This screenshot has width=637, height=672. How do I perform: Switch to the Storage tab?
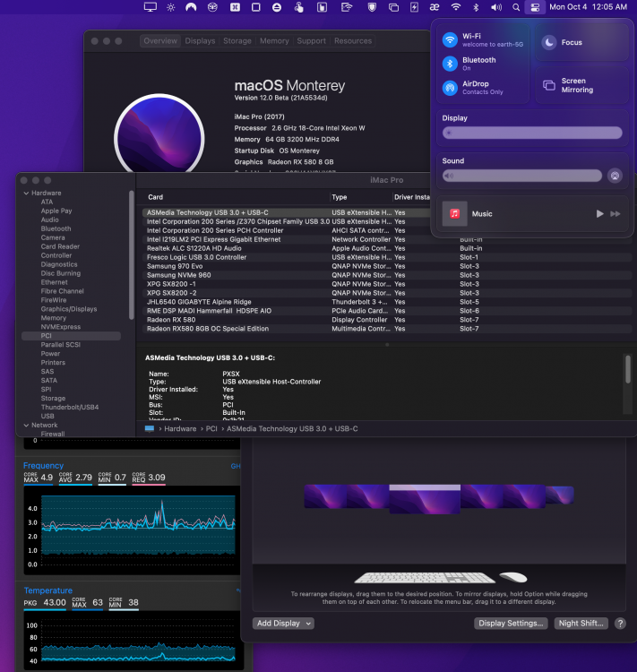coord(237,40)
